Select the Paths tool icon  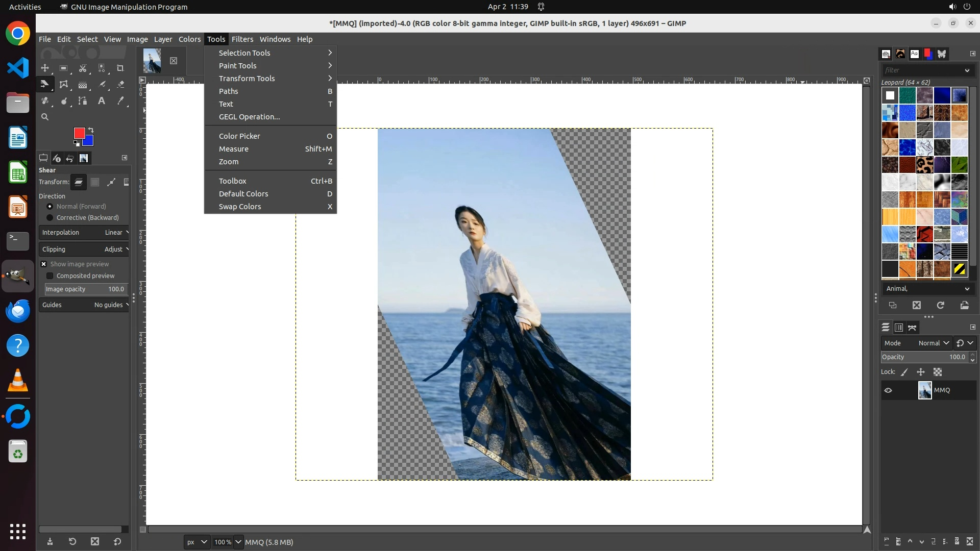click(x=83, y=101)
